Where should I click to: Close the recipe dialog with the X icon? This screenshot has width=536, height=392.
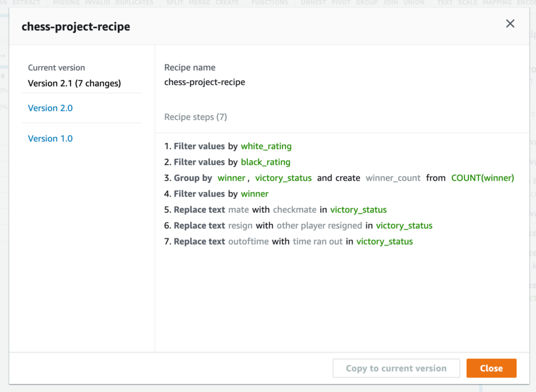pos(510,23)
